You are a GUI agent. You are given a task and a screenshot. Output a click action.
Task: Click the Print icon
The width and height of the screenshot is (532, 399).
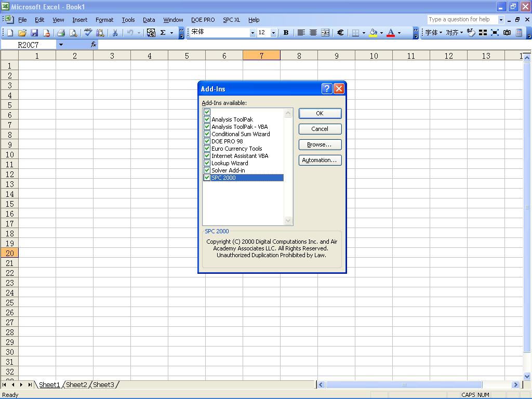coord(61,33)
